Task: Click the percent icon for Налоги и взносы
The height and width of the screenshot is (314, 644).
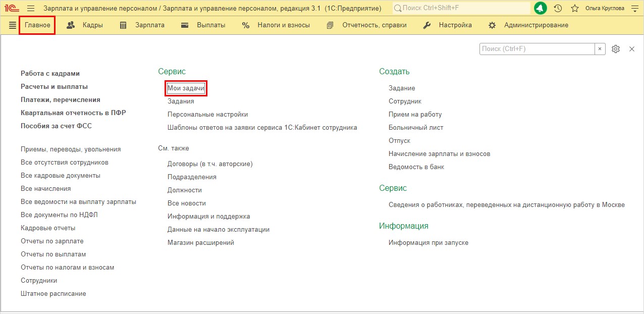Action: (246, 25)
